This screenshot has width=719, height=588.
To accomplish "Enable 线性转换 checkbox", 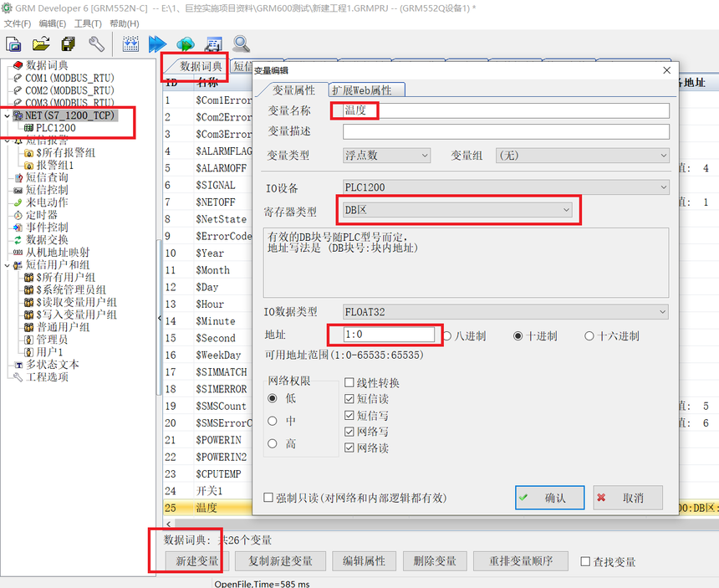I will click(x=349, y=382).
